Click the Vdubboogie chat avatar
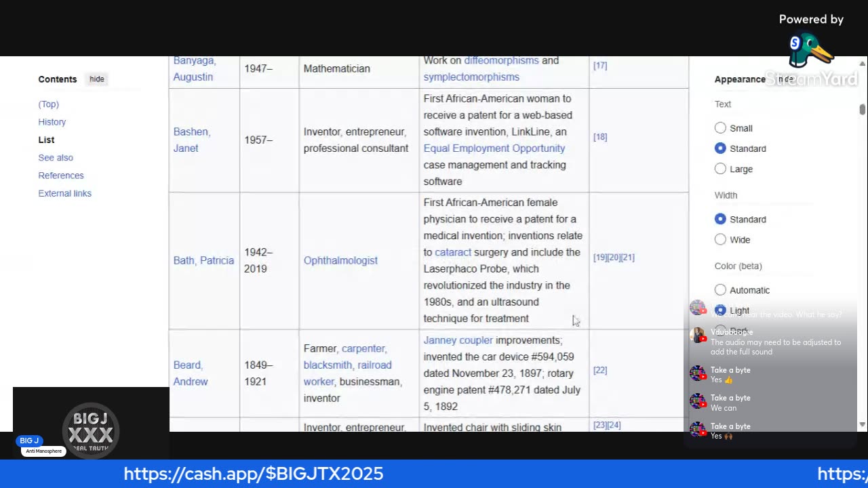 [698, 335]
